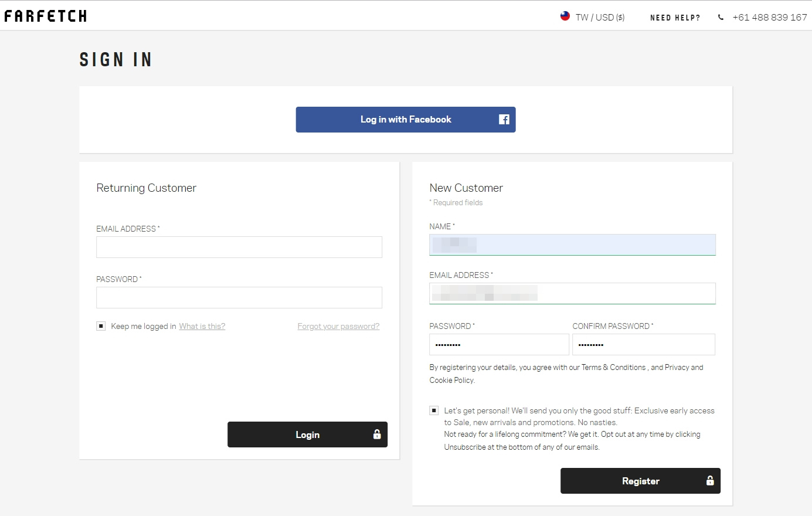Click the New Customer heading
The image size is (812, 516).
(466, 188)
